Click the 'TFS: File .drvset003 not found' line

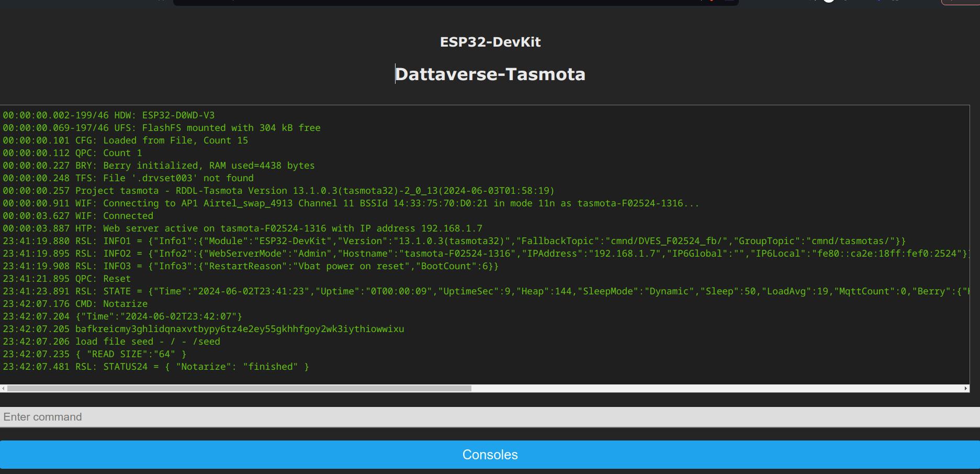pyautogui.click(x=128, y=178)
